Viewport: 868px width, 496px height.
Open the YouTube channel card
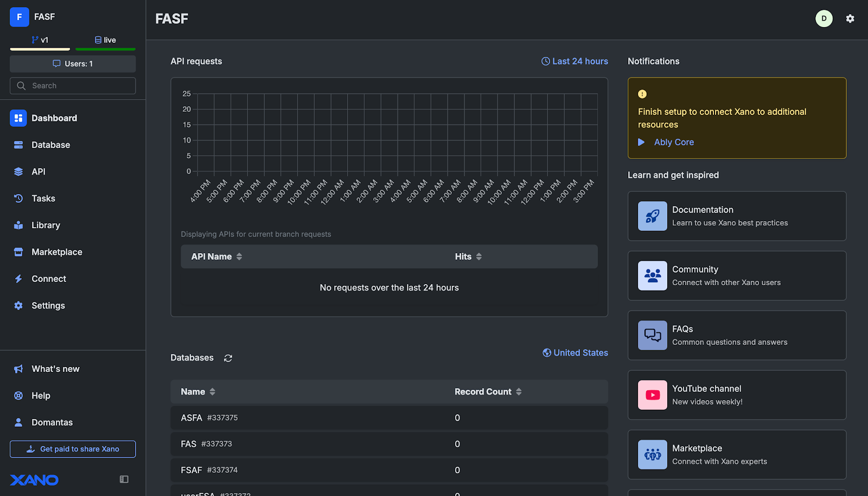coord(737,395)
